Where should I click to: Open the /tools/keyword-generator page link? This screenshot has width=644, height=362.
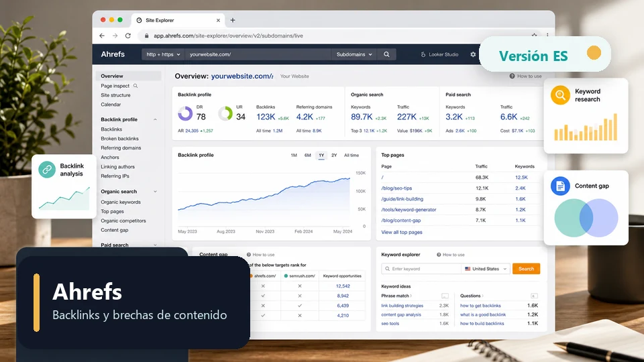(x=409, y=210)
